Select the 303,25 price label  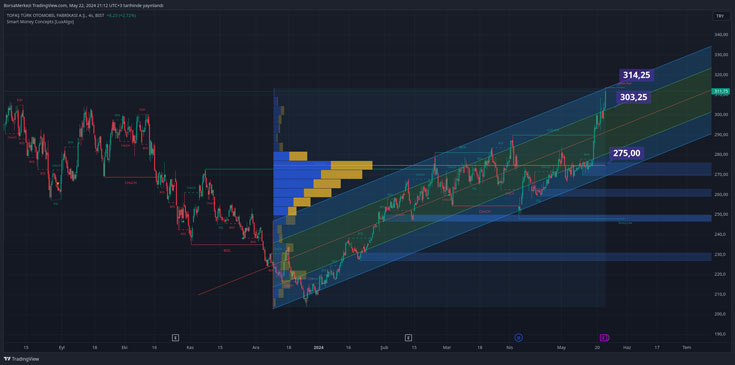coord(633,97)
